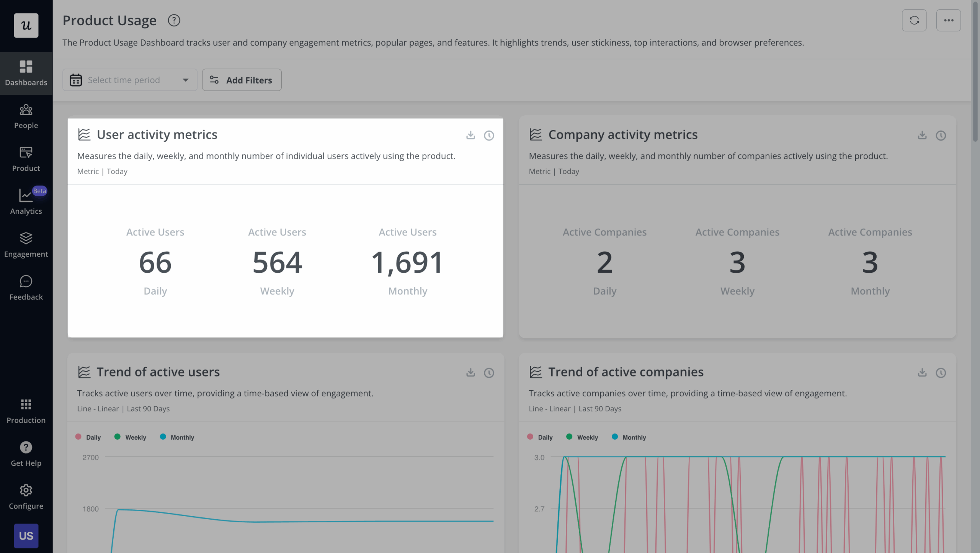Navigate to Engagement via sidebar icon
The width and height of the screenshot is (980, 553).
point(26,244)
